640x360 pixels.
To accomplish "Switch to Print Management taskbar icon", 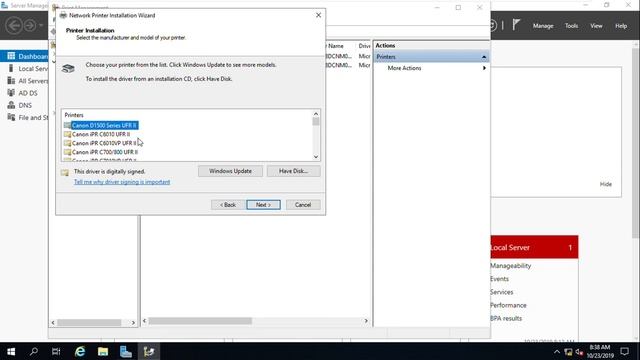I will (149, 351).
